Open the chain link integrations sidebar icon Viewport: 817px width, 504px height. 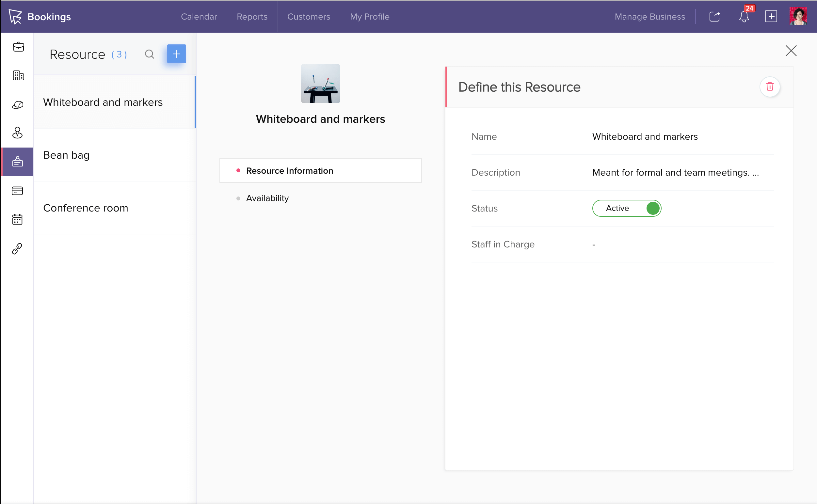point(17,248)
